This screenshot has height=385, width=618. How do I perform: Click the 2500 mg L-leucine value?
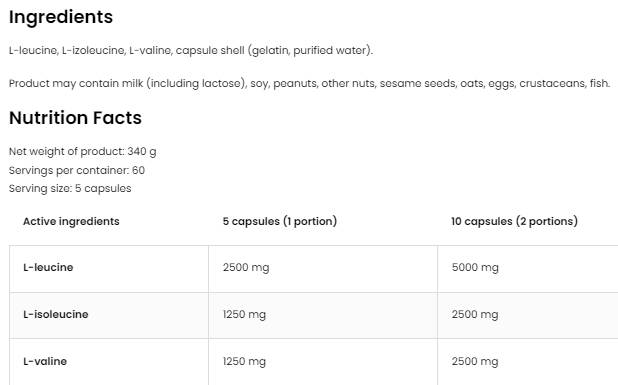(246, 268)
